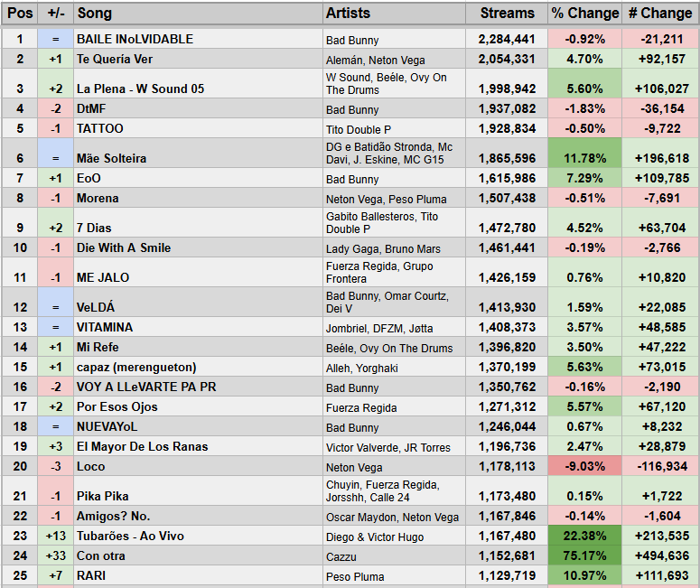
Task: Click the -116,934 change cell
Action: 660,466
